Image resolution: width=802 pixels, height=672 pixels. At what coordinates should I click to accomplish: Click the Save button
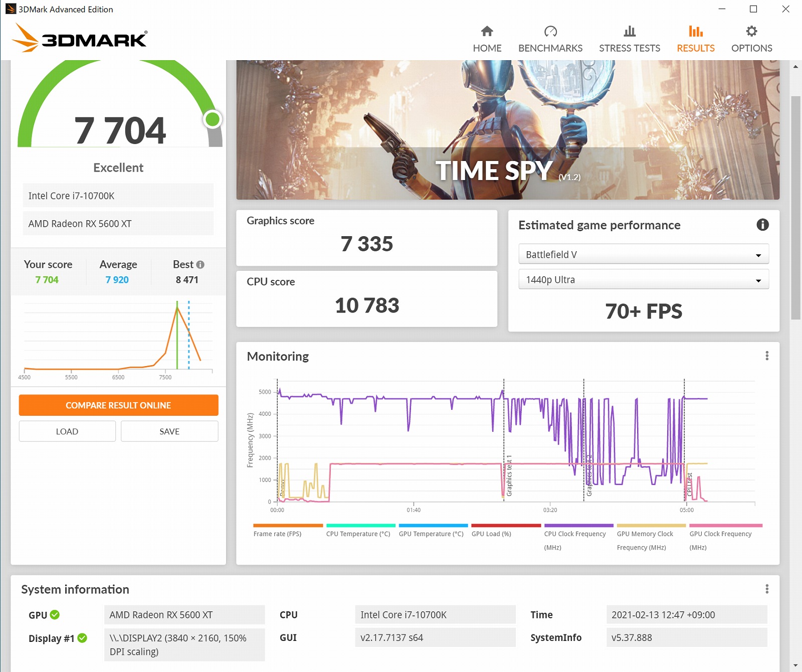coord(169,431)
